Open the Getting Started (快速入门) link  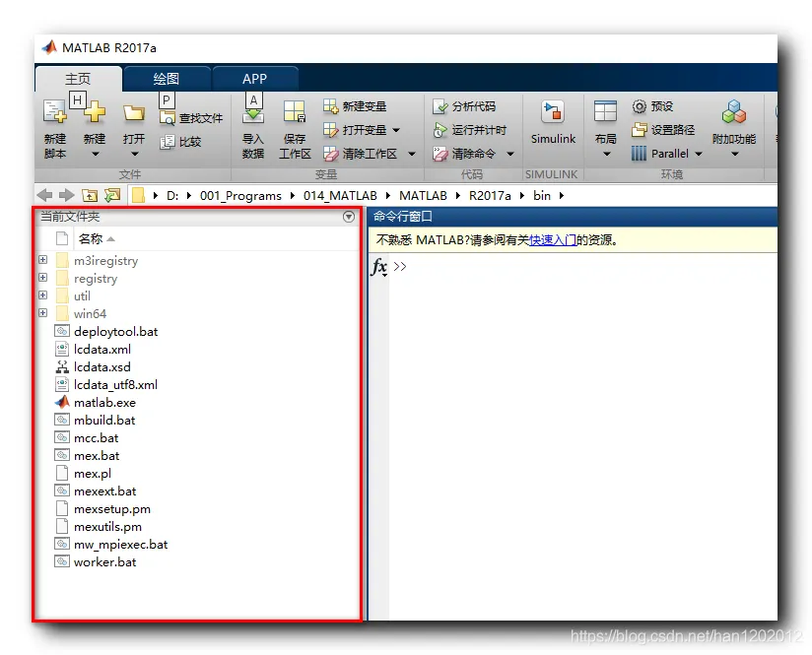point(553,239)
